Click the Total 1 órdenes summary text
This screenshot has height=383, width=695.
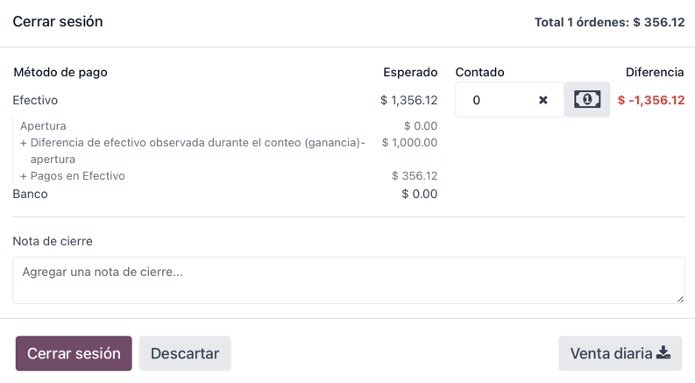609,22
